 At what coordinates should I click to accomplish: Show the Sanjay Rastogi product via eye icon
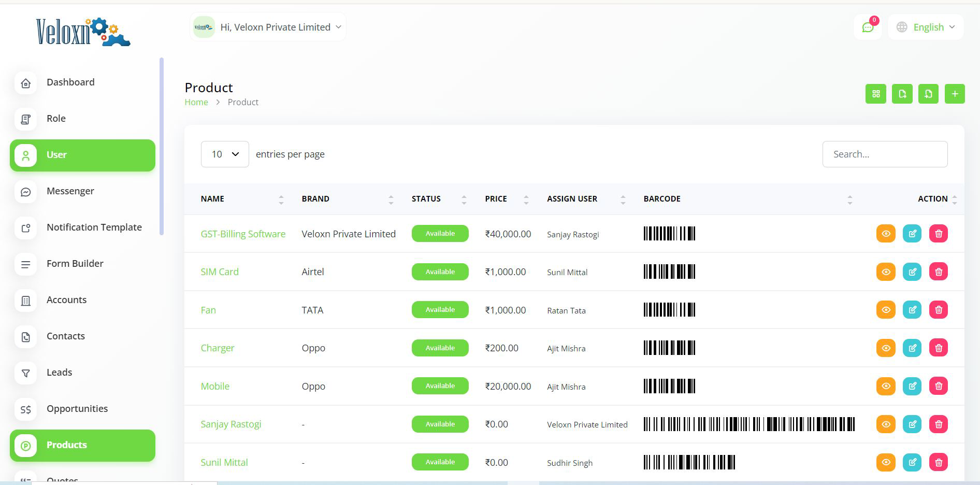click(886, 424)
